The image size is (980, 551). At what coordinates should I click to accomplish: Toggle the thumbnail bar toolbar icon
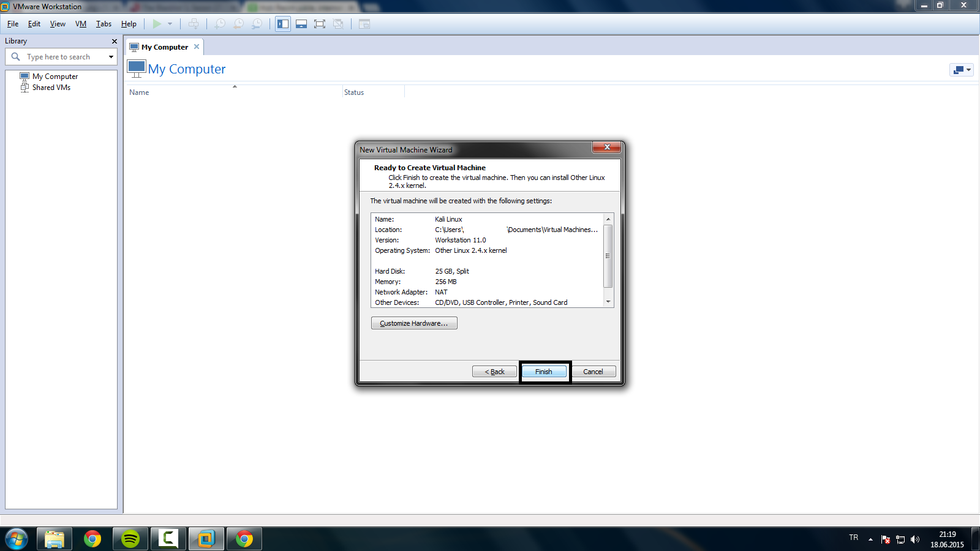pos(301,24)
